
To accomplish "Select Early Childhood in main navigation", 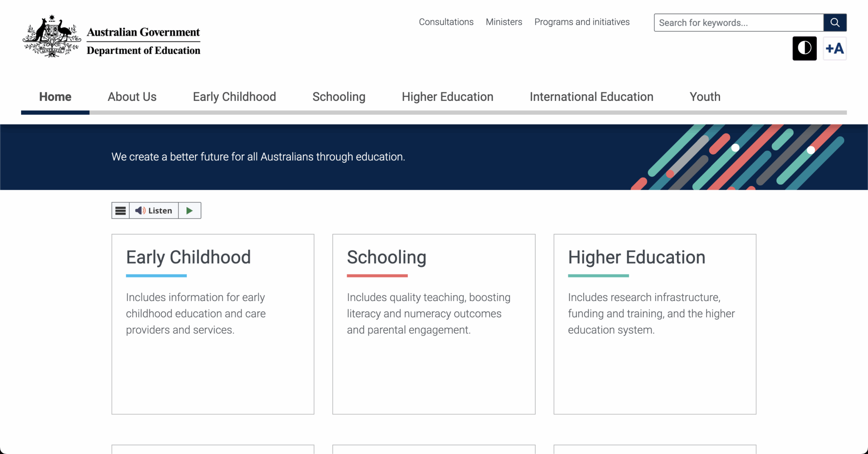I will (x=234, y=97).
